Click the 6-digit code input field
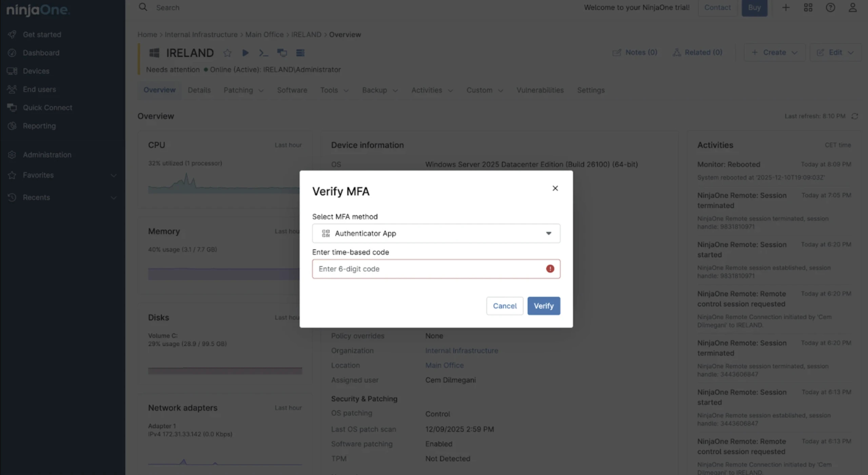Screen dimensions: 868x475 pos(436,269)
